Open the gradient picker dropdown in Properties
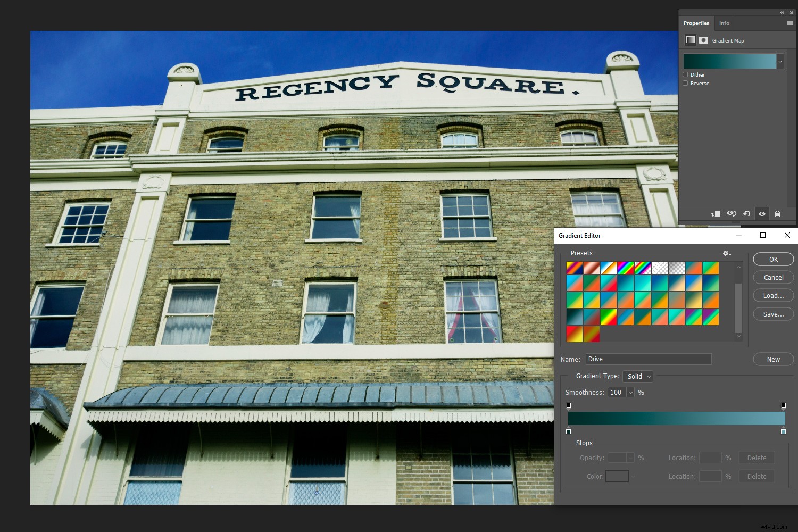 click(x=780, y=61)
